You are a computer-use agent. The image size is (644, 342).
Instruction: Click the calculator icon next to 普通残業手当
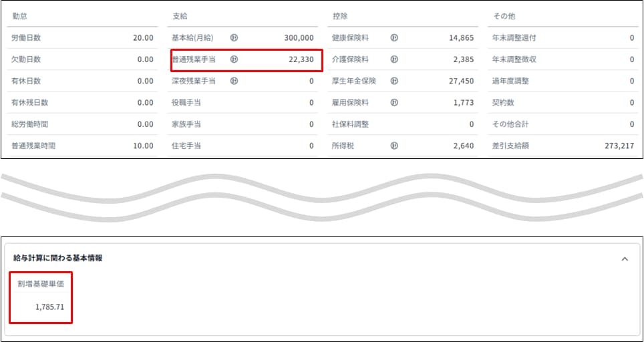[234, 59]
